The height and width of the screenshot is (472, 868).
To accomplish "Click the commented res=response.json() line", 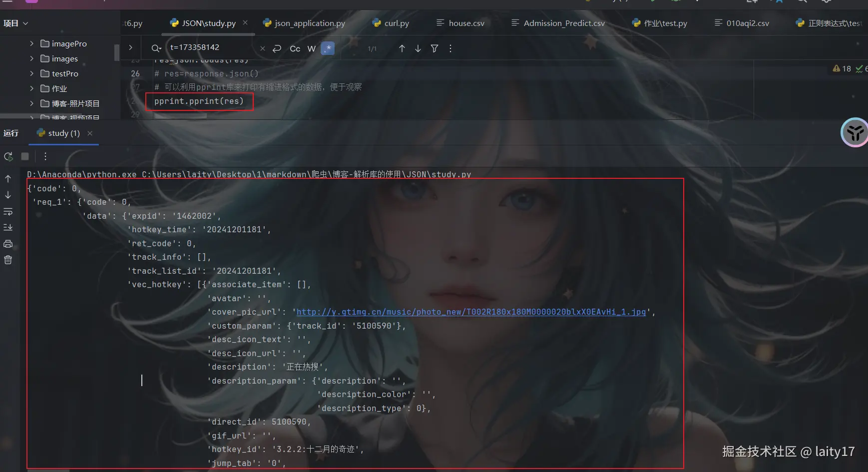I will 206,73.
